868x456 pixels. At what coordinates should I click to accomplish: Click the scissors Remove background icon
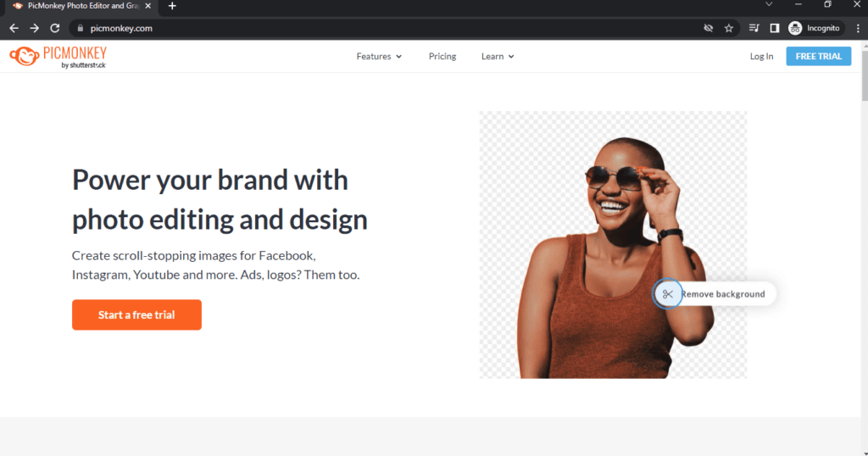668,294
